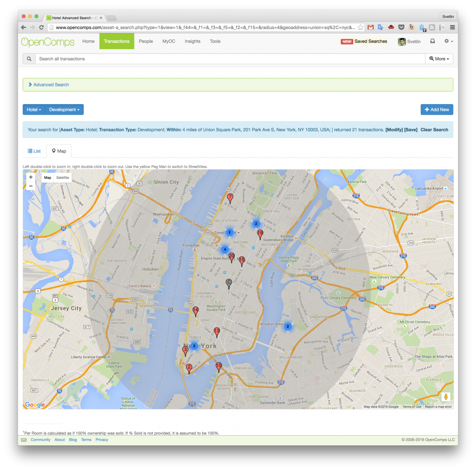The height and width of the screenshot is (471, 476).
Task: Open the Insights menu item
Action: (x=192, y=41)
